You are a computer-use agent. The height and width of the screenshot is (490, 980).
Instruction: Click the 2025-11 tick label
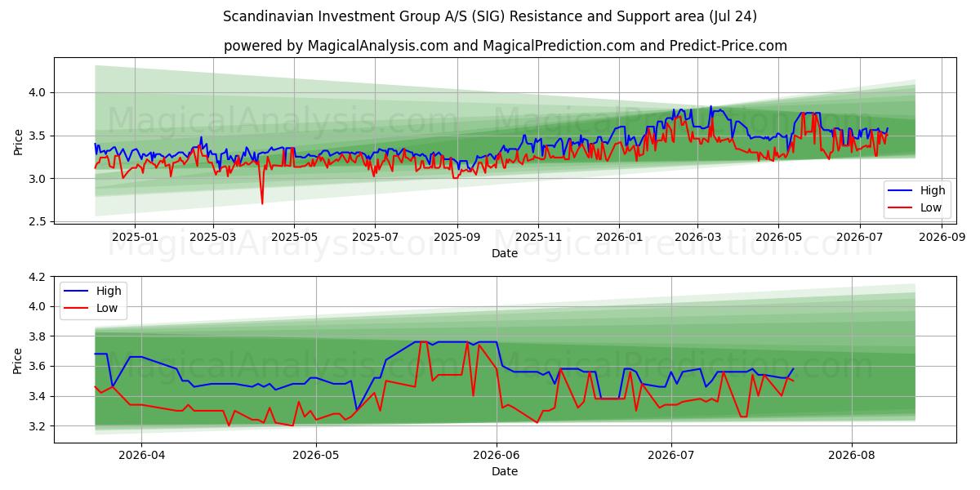(x=539, y=237)
